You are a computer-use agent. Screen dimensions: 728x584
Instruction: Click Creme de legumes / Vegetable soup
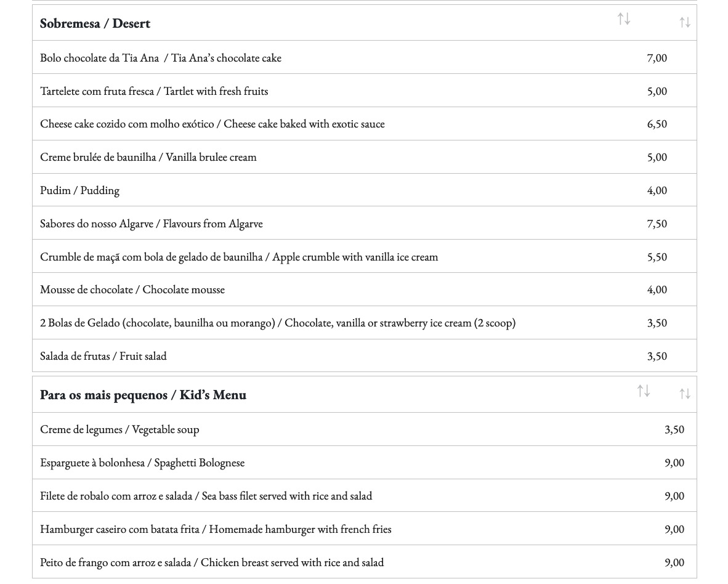[x=119, y=429]
